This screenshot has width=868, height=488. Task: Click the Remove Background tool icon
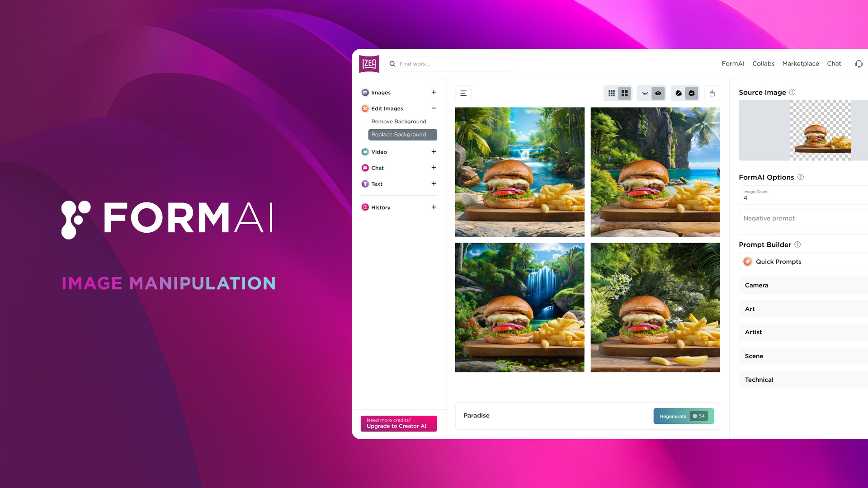click(399, 121)
